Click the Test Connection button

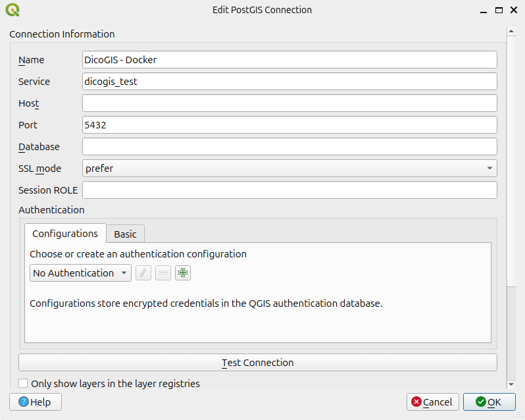[x=258, y=362]
